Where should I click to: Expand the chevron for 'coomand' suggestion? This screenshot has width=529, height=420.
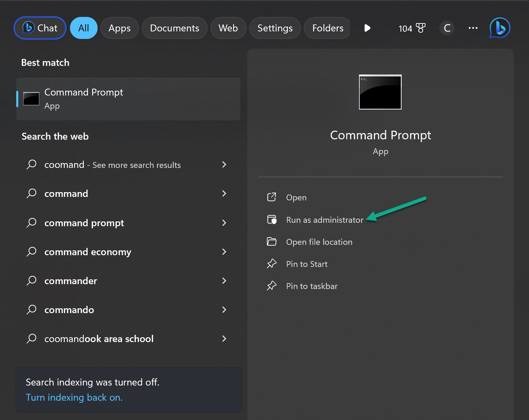pyautogui.click(x=224, y=164)
